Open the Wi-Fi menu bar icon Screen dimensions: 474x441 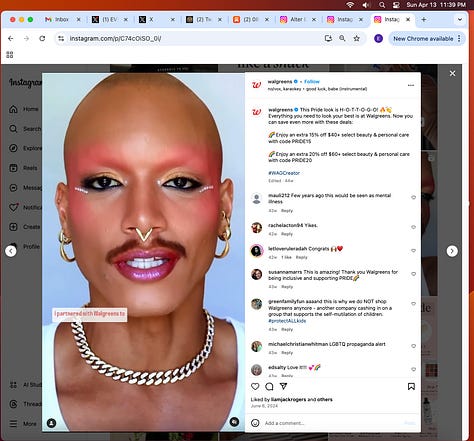pos(350,5)
